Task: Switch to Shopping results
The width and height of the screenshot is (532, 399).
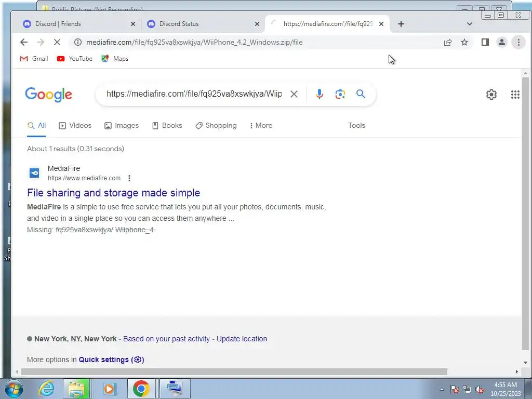Action: (x=216, y=126)
